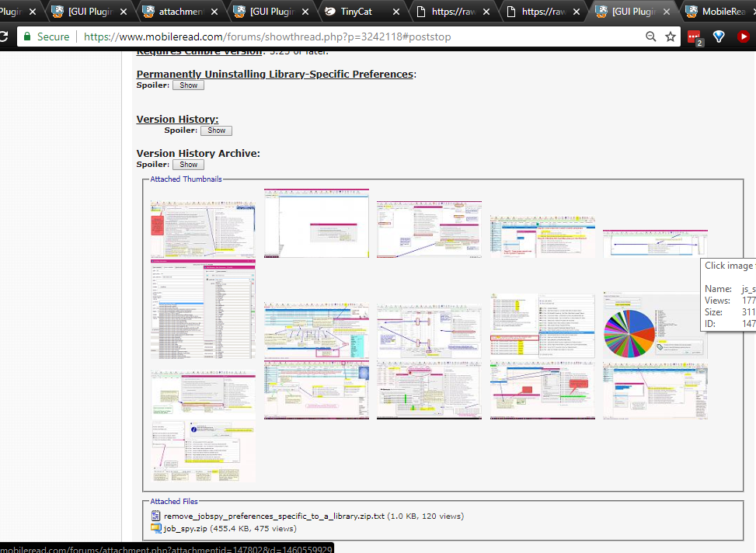Open the red extension icon with badge 2
The width and height of the screenshot is (756, 553).
tap(695, 37)
